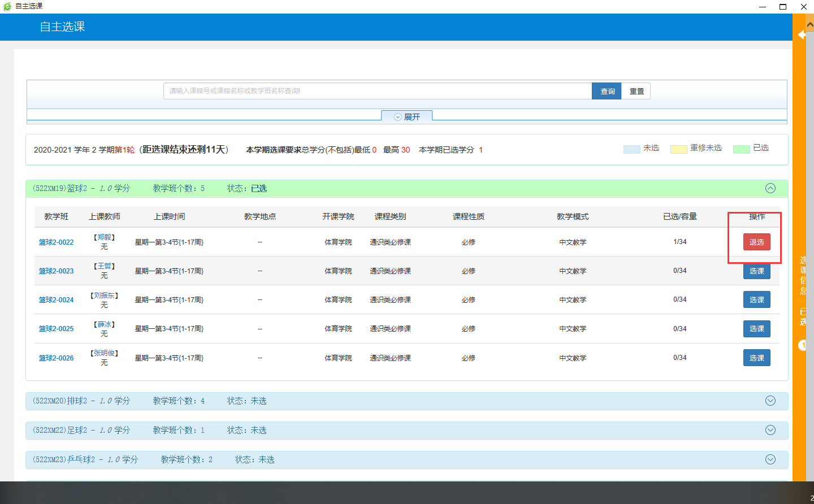Click the red 退选 button for 篮球2-0022
The width and height of the screenshot is (814, 504).
(x=756, y=242)
